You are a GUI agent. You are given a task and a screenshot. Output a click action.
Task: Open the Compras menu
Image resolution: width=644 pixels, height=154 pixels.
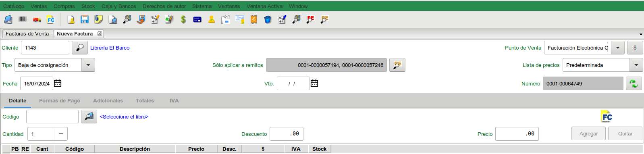tap(64, 6)
